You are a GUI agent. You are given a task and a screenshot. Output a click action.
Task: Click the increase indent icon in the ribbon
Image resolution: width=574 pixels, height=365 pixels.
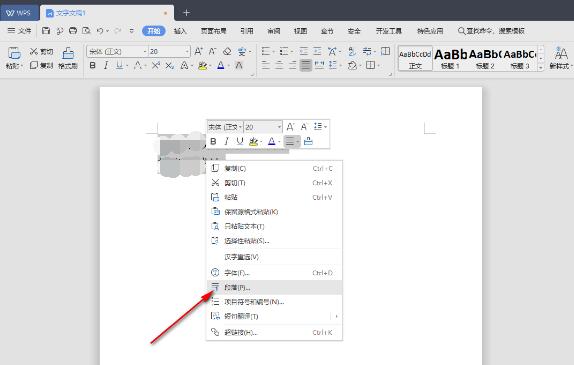coord(317,52)
